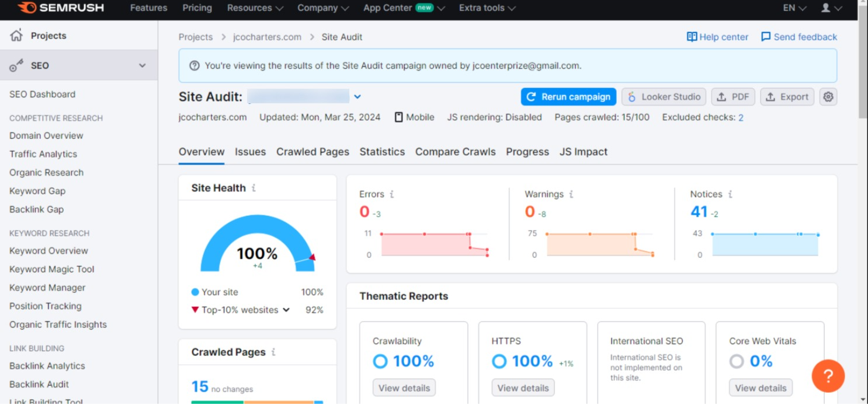868x405 pixels.
Task: Open the Errors count 0
Action: click(364, 211)
